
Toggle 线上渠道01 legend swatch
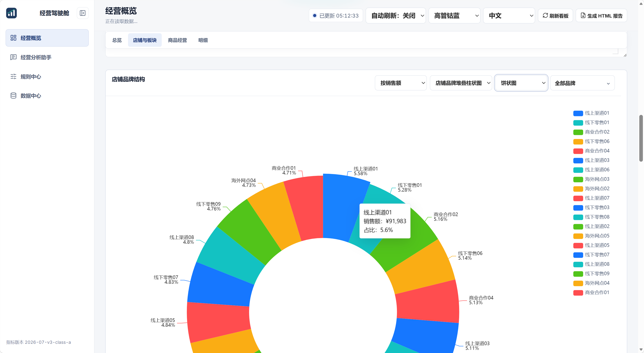coord(578,113)
